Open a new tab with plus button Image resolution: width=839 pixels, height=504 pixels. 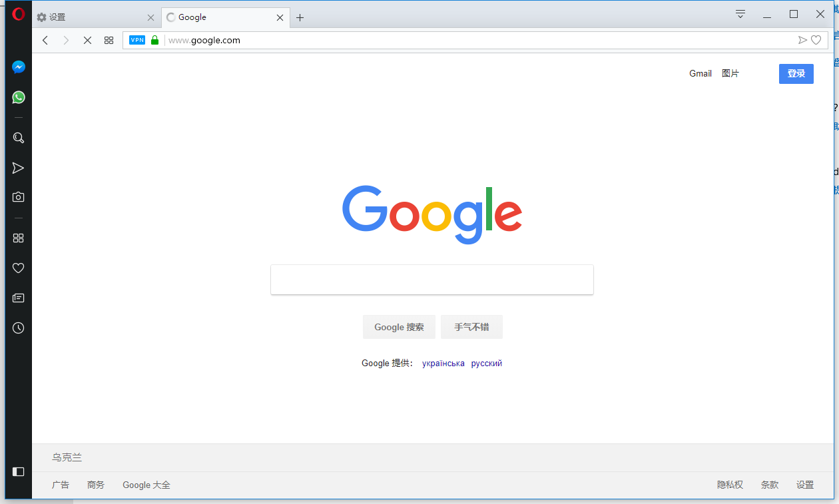pyautogui.click(x=300, y=18)
